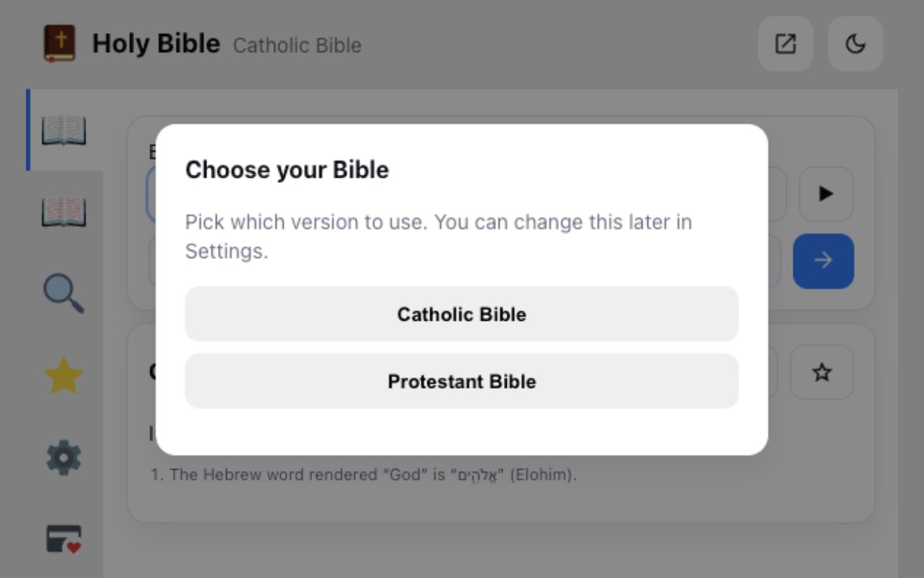Open the card with red heart tab

pos(64,539)
